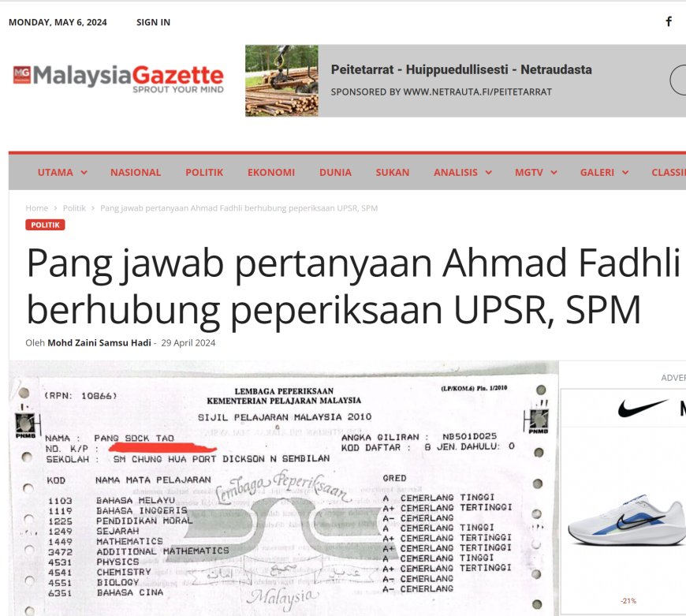Click the MalaysiaGazette logo
The image size is (686, 616).
tap(118, 80)
